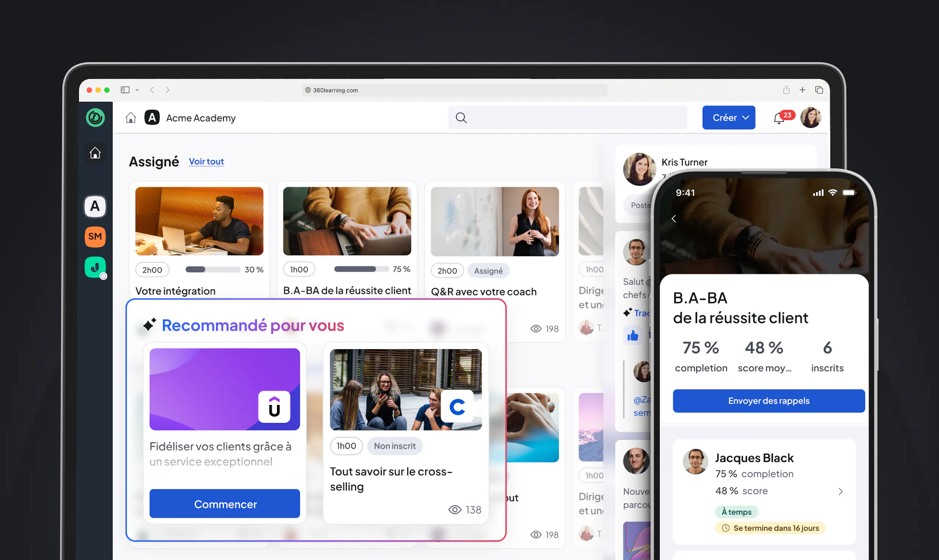Tap Jacques Black's avatar on phone

click(x=696, y=461)
